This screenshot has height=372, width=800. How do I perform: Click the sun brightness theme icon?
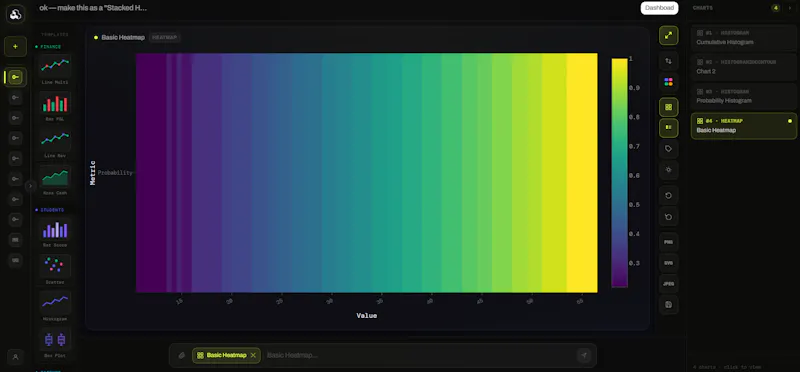(x=668, y=170)
